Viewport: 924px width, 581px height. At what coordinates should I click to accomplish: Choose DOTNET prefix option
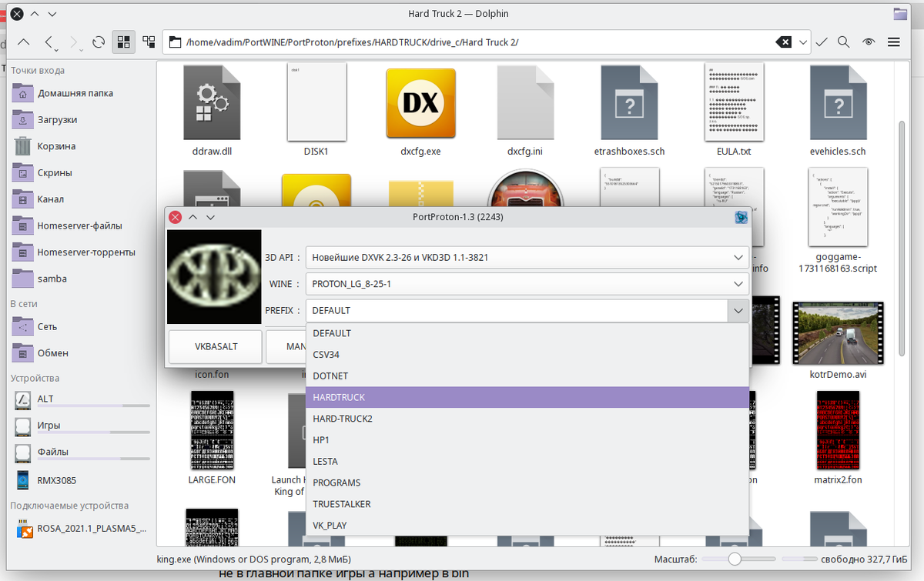(x=527, y=376)
